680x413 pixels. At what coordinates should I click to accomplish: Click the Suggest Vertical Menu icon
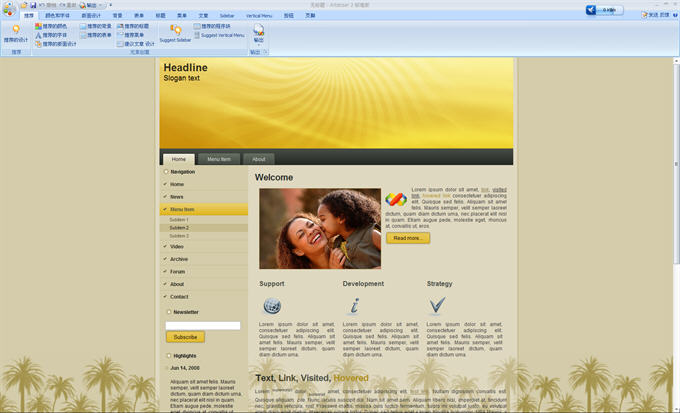[x=197, y=35]
